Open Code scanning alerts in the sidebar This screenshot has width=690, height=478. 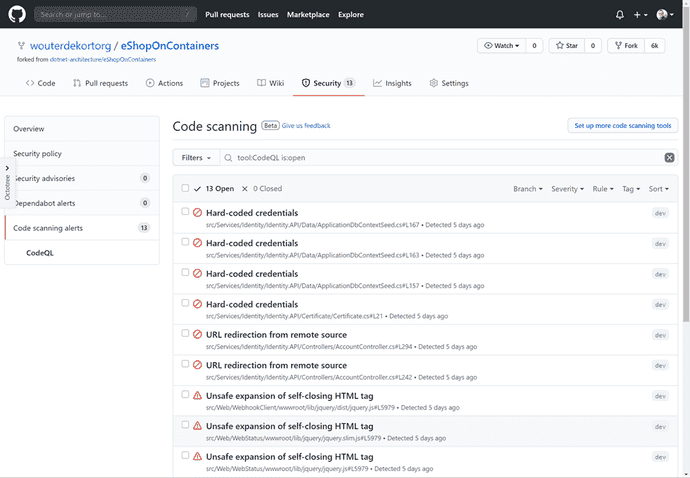click(x=82, y=228)
